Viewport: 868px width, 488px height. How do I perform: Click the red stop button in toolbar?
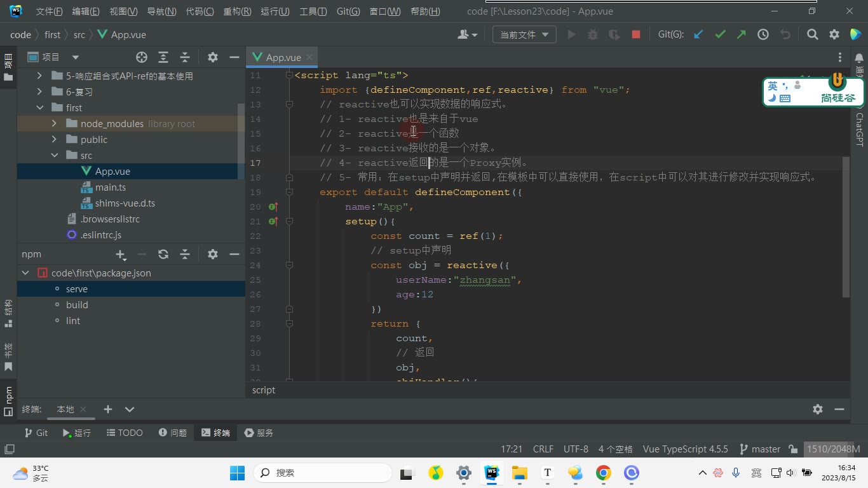point(635,35)
